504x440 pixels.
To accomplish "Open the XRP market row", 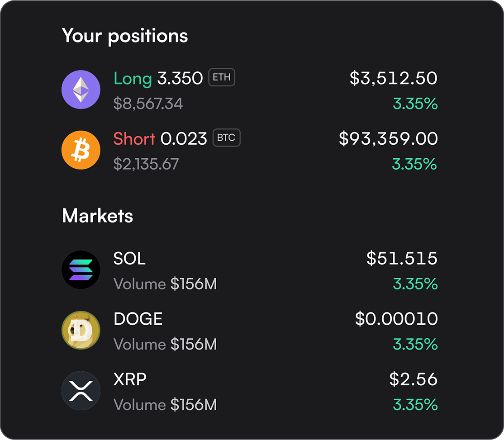I will pyautogui.click(x=249, y=391).
